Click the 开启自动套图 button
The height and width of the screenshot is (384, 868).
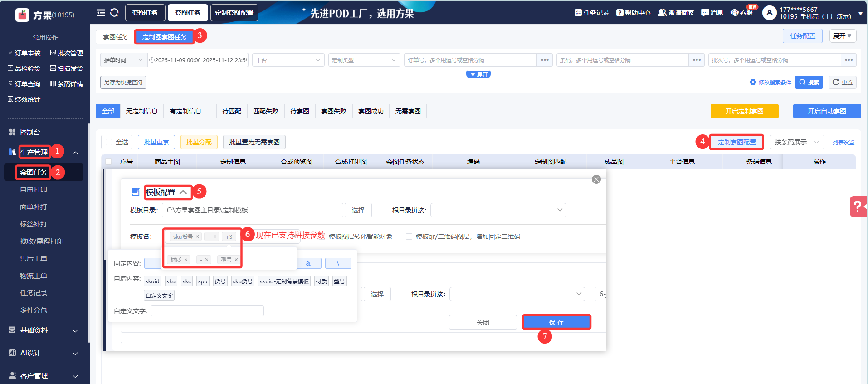(826, 111)
